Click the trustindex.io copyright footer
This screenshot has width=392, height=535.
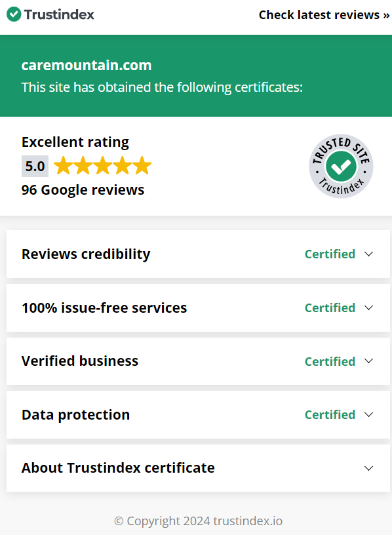(x=198, y=521)
